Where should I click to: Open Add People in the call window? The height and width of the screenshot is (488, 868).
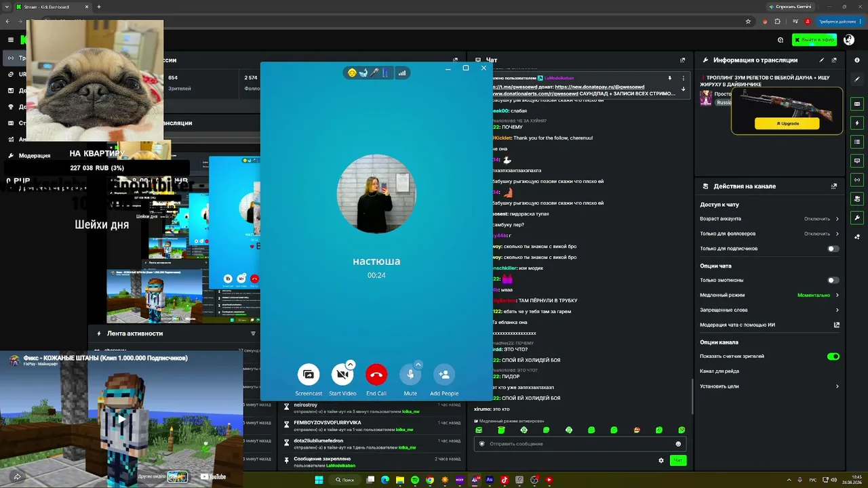pyautogui.click(x=444, y=374)
